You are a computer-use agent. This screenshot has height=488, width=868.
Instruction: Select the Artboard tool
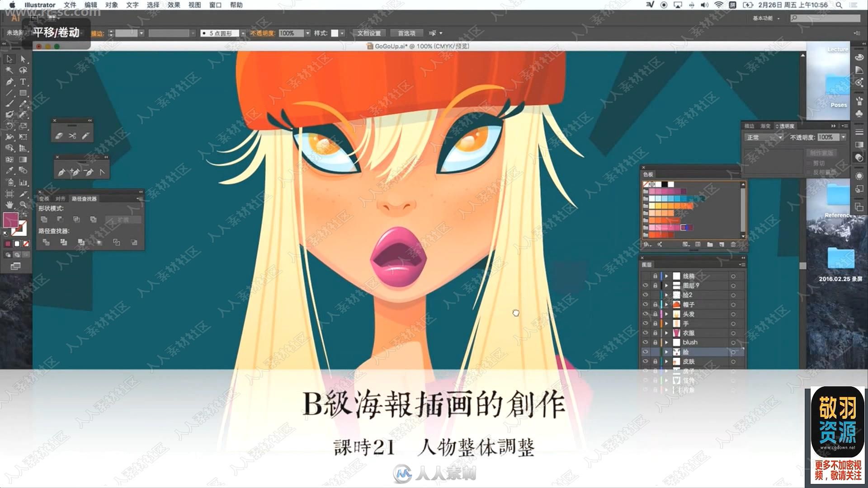pyautogui.click(x=9, y=193)
